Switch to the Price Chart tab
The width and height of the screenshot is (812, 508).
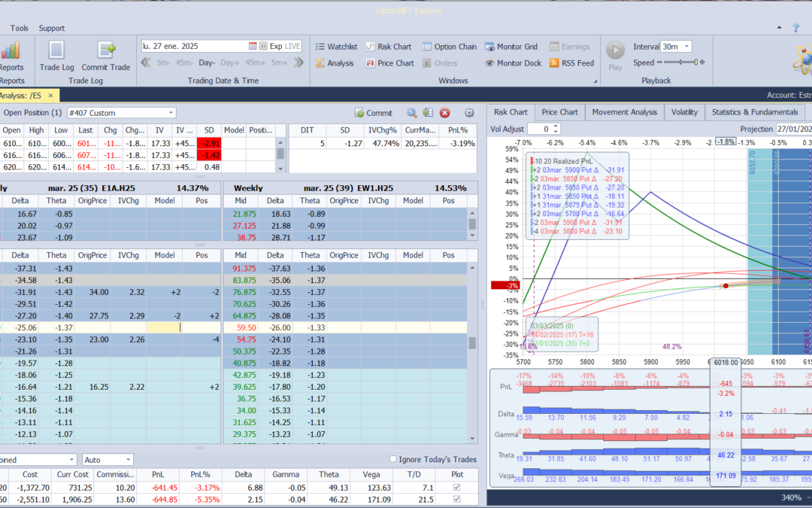(559, 112)
